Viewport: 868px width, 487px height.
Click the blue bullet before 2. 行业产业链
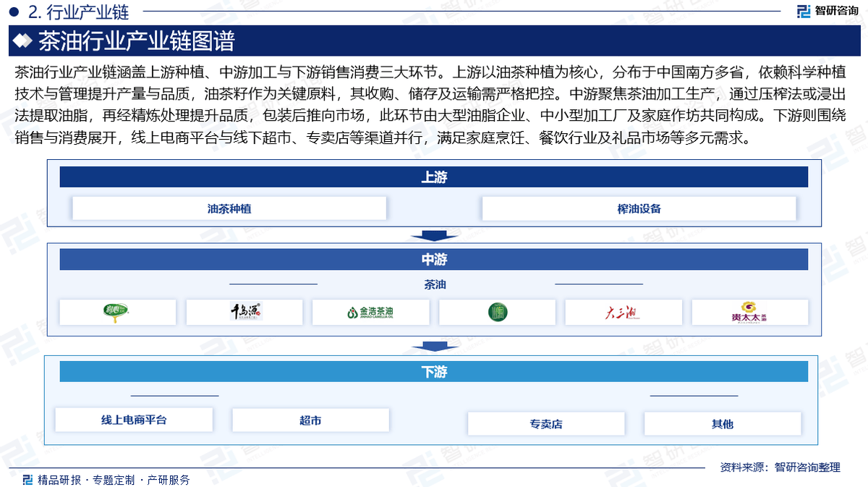(13, 12)
